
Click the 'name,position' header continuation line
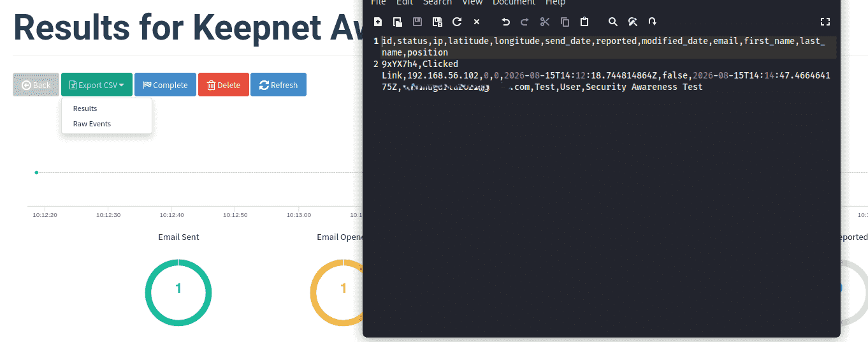(x=415, y=52)
